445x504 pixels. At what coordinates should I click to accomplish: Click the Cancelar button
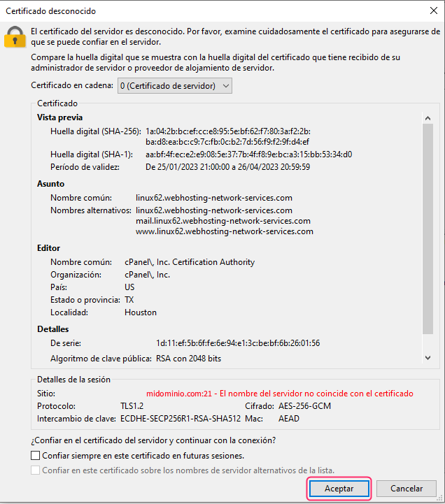407,489
